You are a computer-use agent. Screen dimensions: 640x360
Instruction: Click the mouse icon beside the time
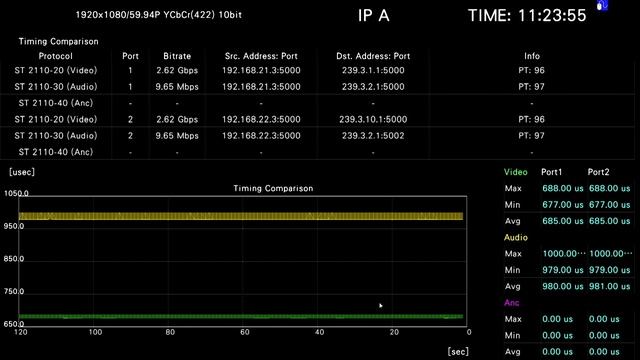(602, 6)
